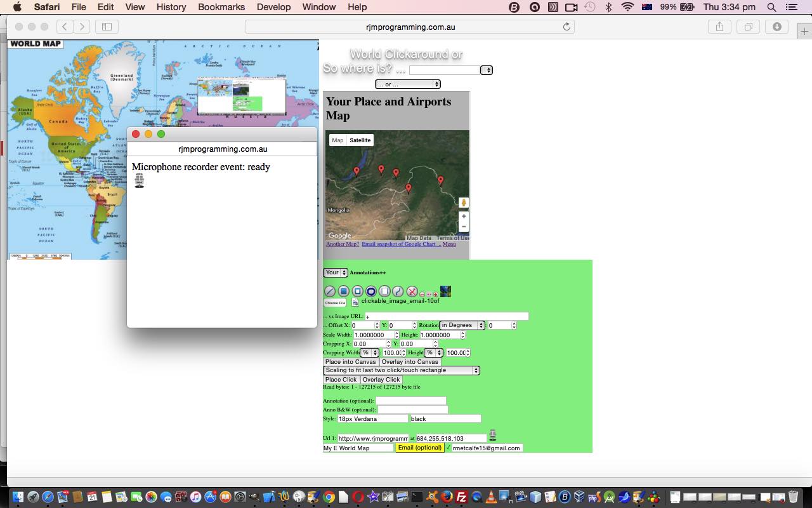Click the Url 1 input field
Screen dimensions: 812x508
373,438
